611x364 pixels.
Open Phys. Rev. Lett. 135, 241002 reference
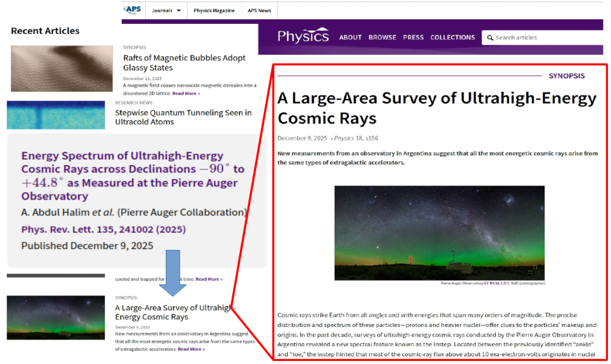pyautogui.click(x=103, y=230)
